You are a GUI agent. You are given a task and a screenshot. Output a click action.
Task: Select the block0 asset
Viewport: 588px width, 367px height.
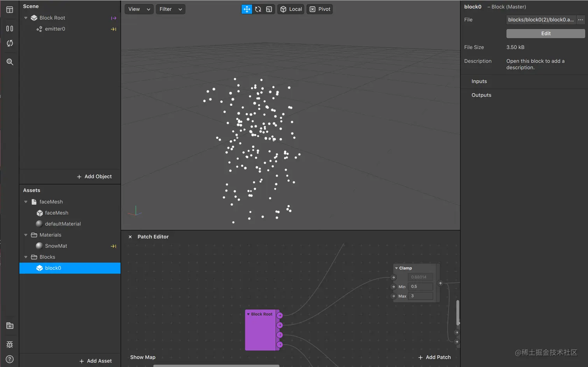pos(70,268)
